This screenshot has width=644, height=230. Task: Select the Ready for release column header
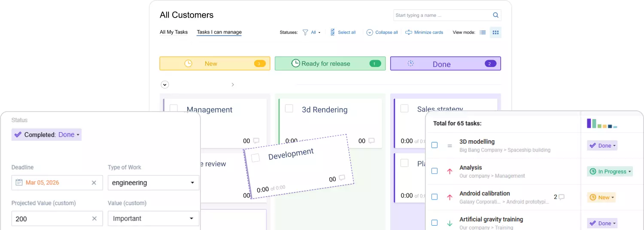(x=330, y=64)
